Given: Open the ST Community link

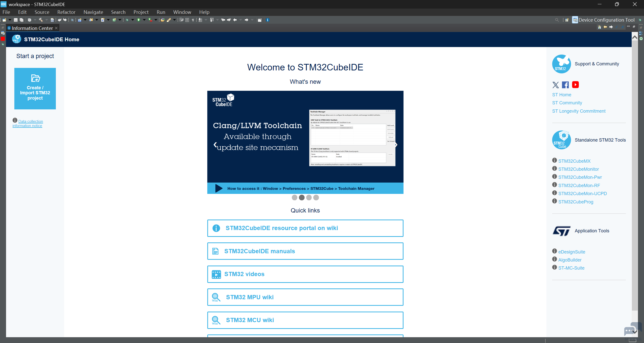Looking at the screenshot, I should (x=567, y=103).
